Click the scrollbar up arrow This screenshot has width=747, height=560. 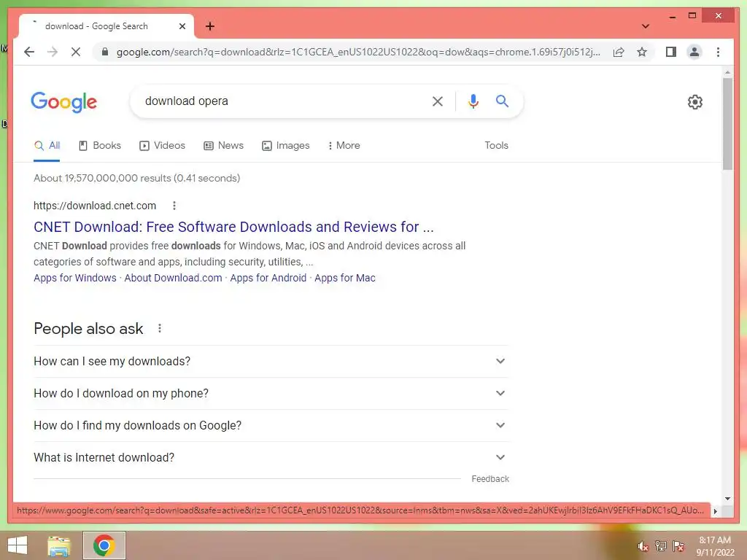727,72
